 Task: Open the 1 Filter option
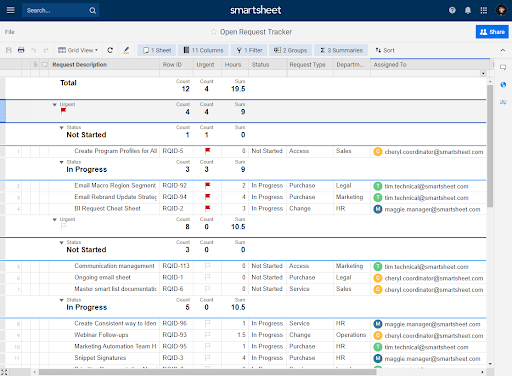pos(249,50)
